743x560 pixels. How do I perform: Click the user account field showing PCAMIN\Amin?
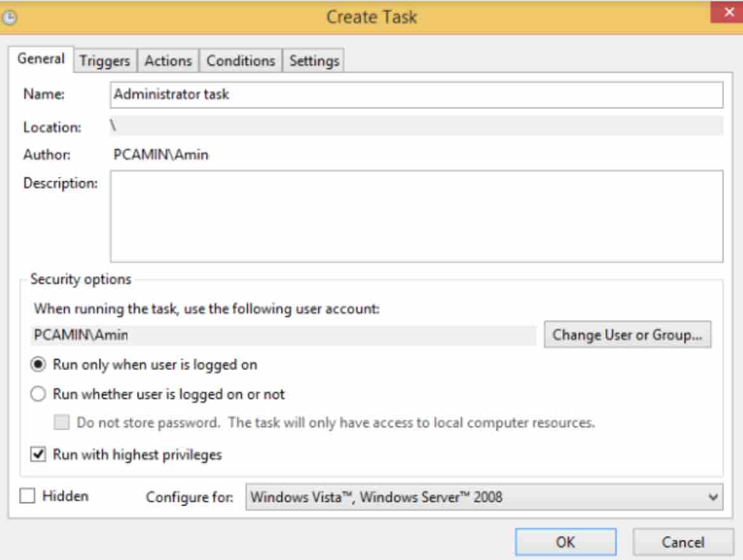click(x=283, y=335)
